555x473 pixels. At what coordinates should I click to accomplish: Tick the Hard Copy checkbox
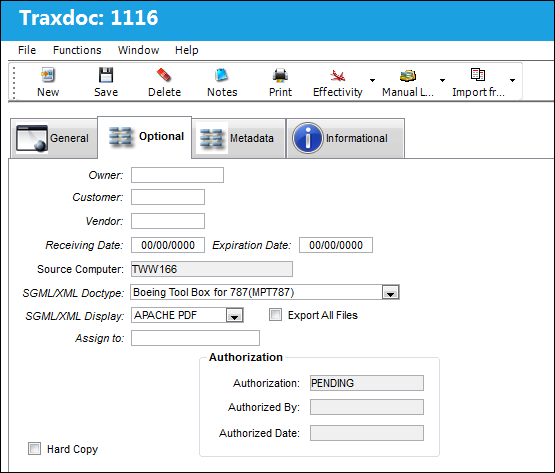pos(34,449)
